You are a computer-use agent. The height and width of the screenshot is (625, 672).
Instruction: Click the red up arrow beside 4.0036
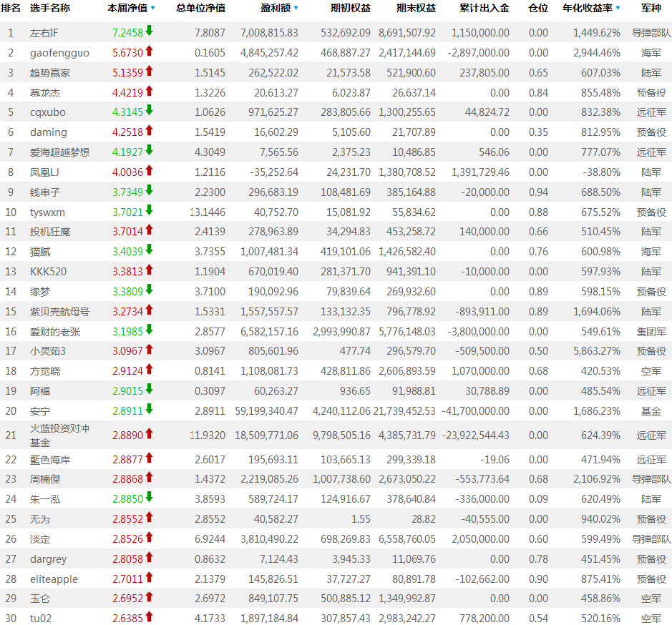pos(149,170)
